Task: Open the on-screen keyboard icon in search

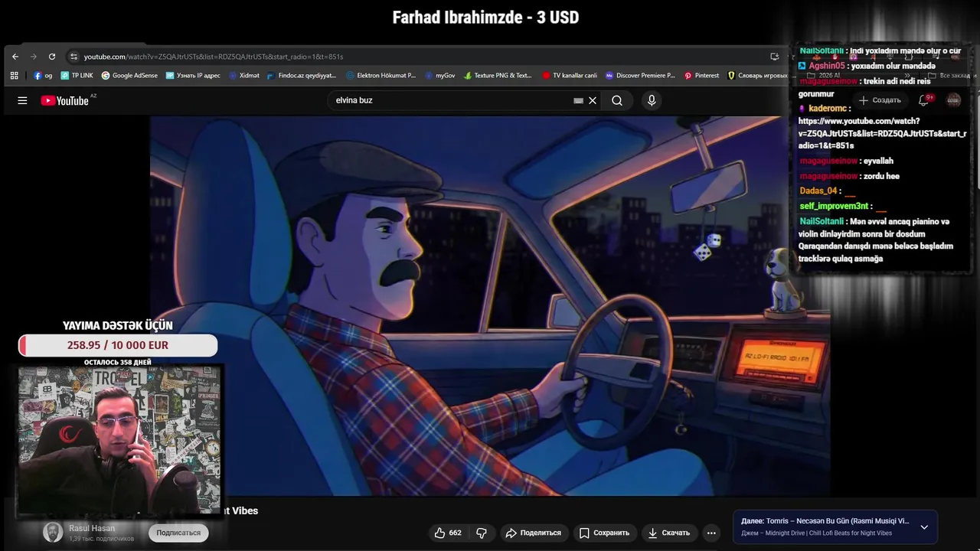Action: 578,100
